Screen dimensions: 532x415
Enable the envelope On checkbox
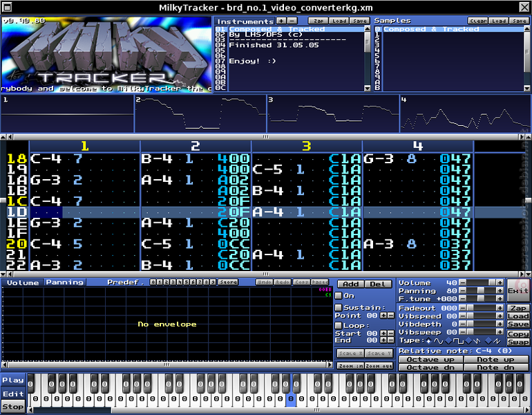click(x=339, y=295)
